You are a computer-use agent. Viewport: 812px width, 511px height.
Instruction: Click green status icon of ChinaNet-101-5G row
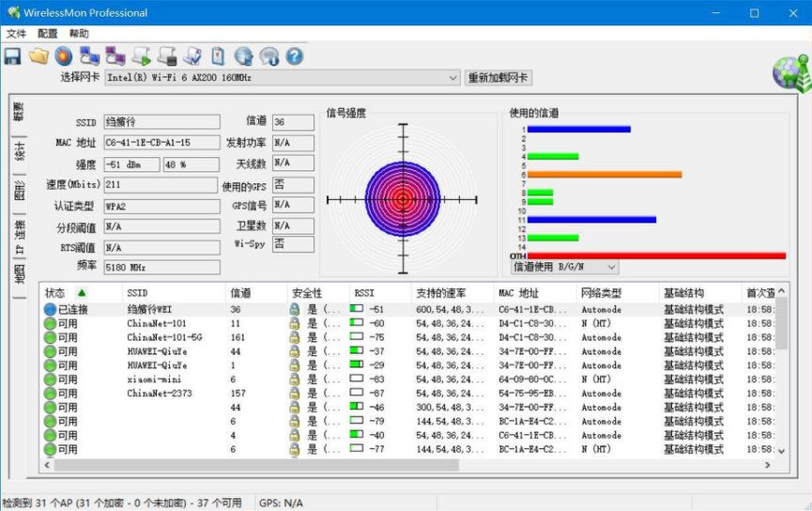50,337
